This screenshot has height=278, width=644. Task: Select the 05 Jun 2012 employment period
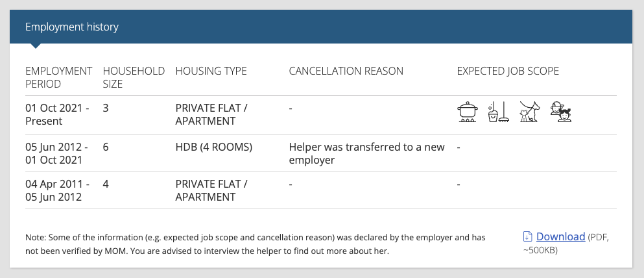click(56, 153)
